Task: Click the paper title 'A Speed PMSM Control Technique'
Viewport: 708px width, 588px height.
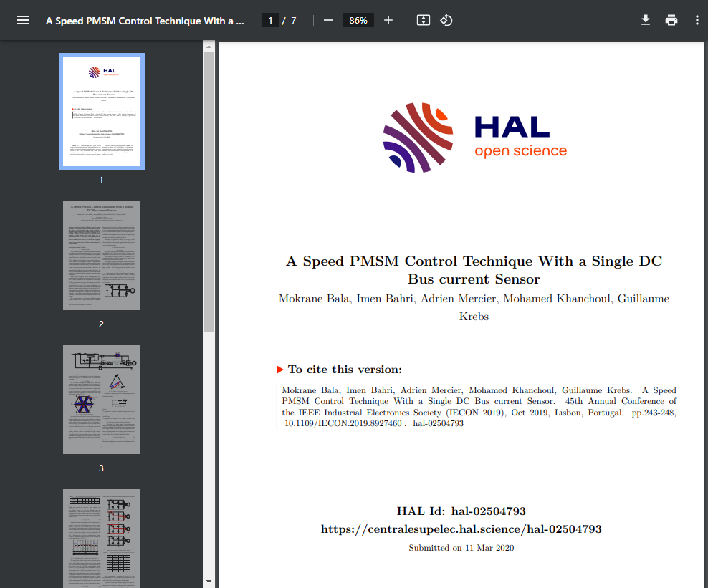Action: click(x=474, y=270)
